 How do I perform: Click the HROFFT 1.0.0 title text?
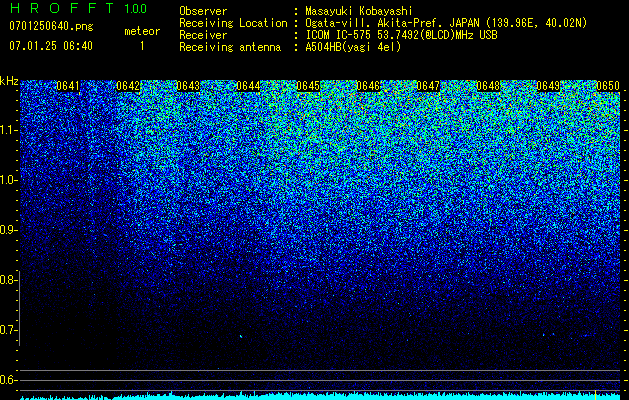[78, 8]
